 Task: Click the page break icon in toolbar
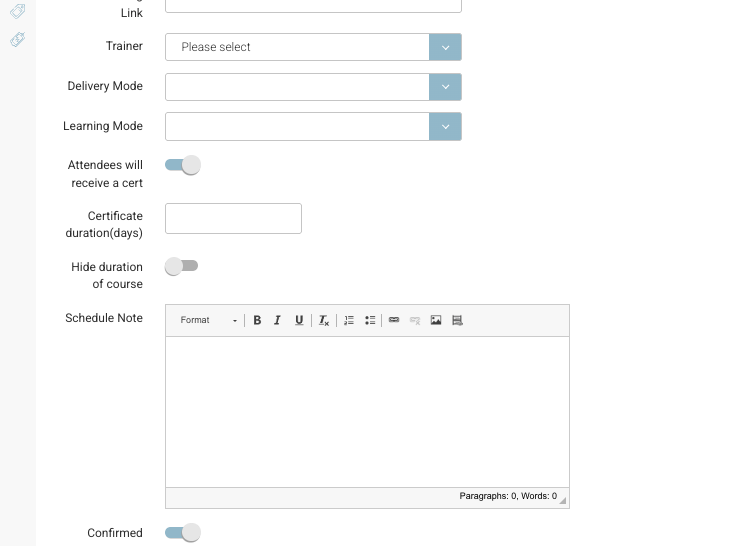[458, 321]
